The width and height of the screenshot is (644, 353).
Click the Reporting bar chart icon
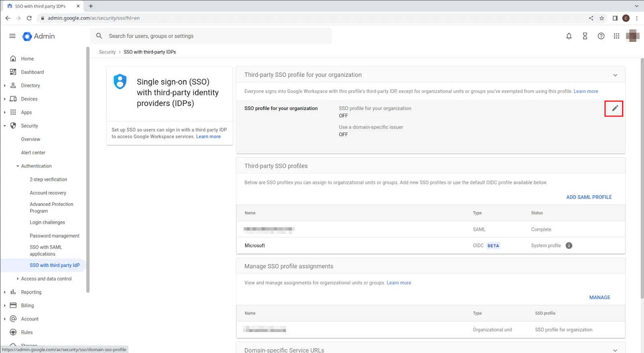click(x=13, y=292)
